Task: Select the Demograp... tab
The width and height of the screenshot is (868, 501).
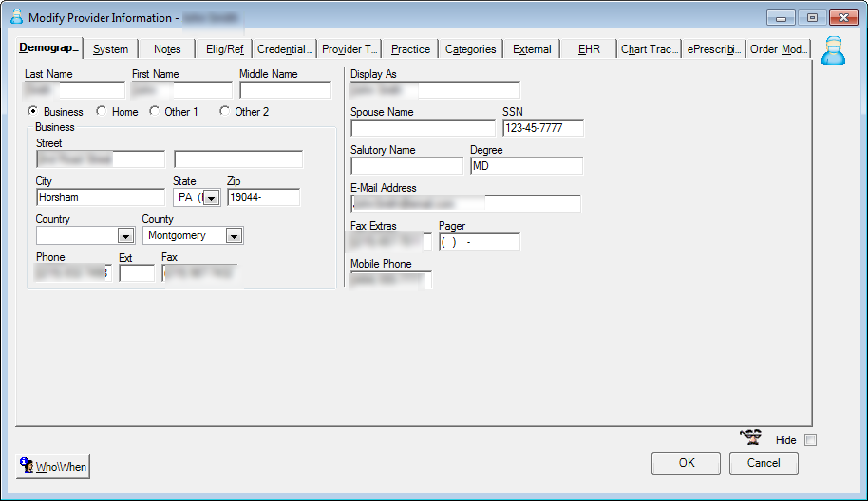Action: tap(48, 47)
